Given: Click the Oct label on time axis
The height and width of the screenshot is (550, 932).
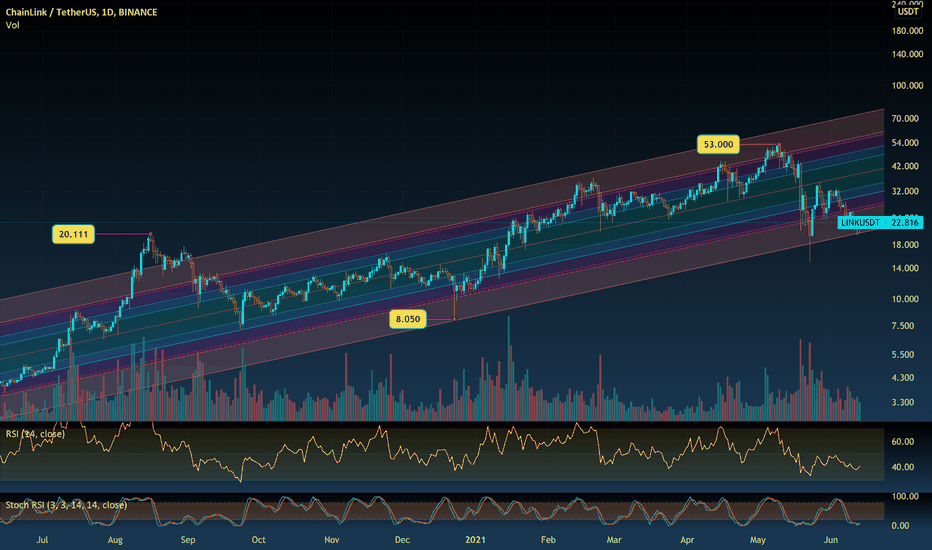Looking at the screenshot, I should 259,540.
